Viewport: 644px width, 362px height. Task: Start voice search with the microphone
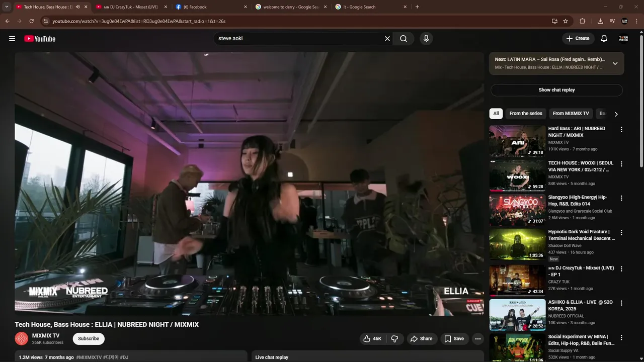(x=426, y=39)
